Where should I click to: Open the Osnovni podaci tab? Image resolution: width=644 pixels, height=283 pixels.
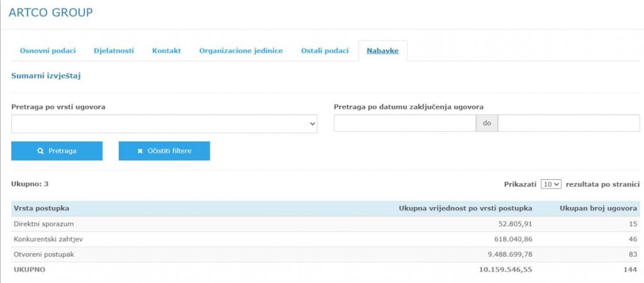[48, 51]
